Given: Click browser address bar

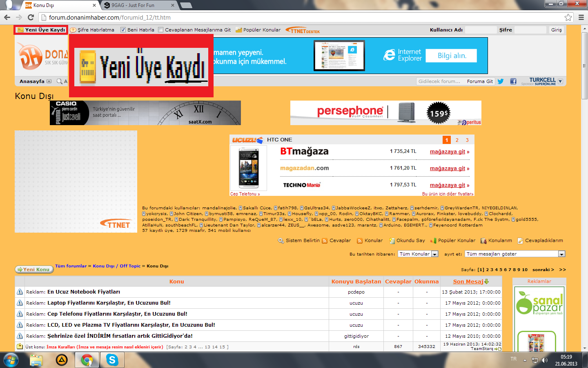Looking at the screenshot, I should pos(302,17).
